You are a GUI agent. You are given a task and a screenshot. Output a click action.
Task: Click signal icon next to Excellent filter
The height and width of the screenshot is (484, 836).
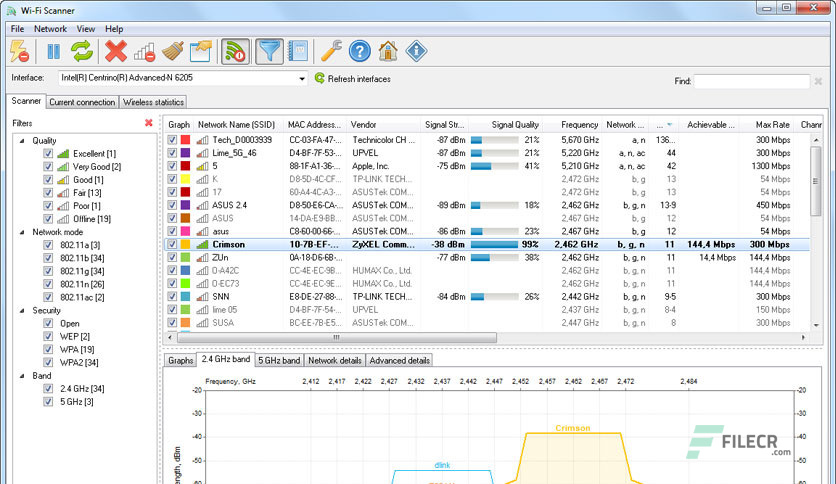(63, 154)
